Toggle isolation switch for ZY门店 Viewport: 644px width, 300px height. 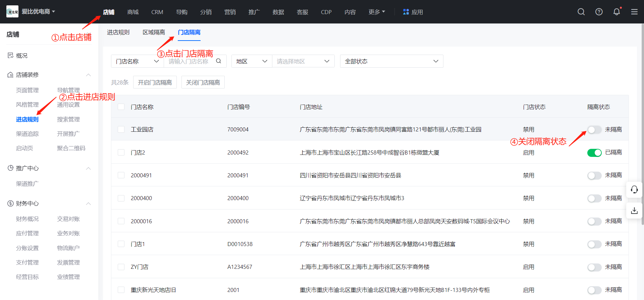(x=594, y=267)
